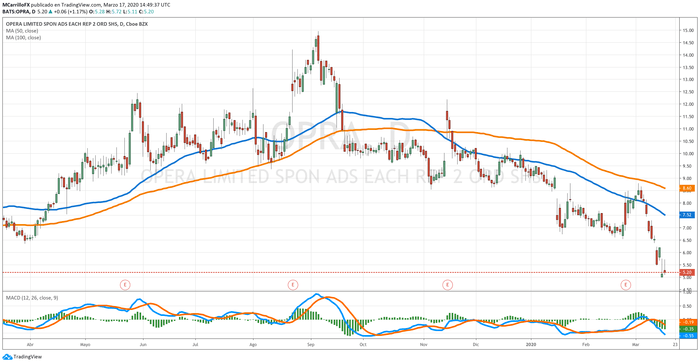
Task: Click the orange -0.19 MACD value label
Action: click(x=687, y=322)
